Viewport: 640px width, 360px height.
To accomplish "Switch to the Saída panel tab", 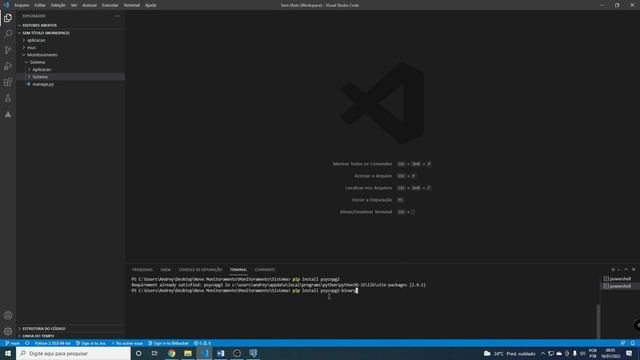I will pyautogui.click(x=166, y=270).
